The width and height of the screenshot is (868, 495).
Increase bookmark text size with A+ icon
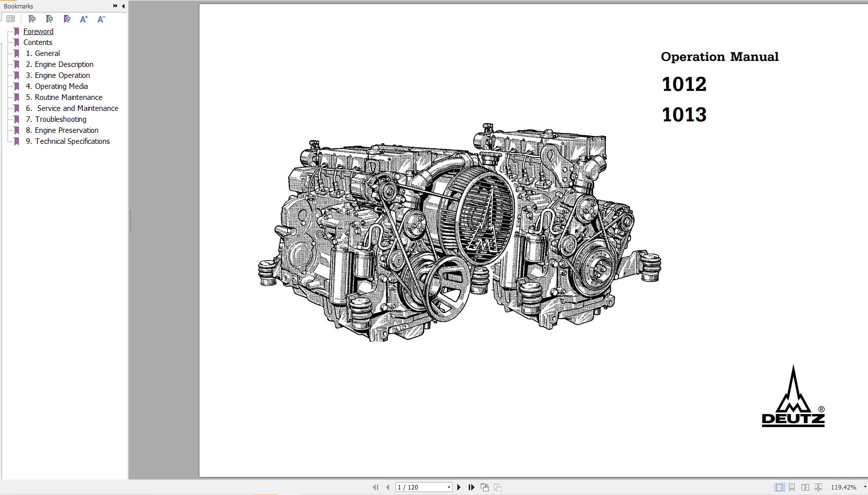pyautogui.click(x=83, y=19)
